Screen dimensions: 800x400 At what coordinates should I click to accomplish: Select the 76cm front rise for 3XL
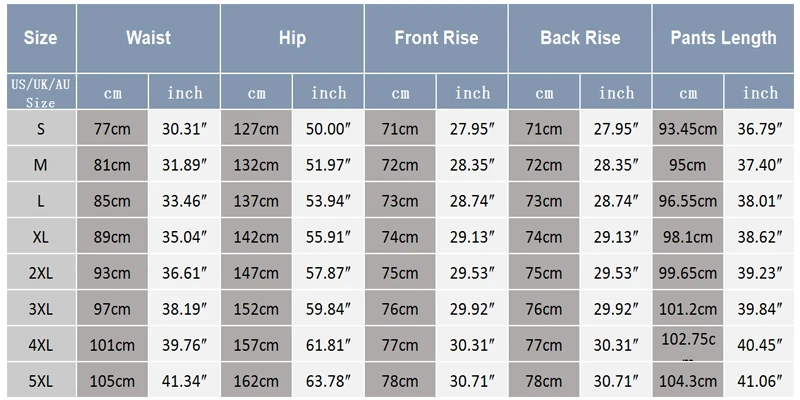[x=400, y=309]
